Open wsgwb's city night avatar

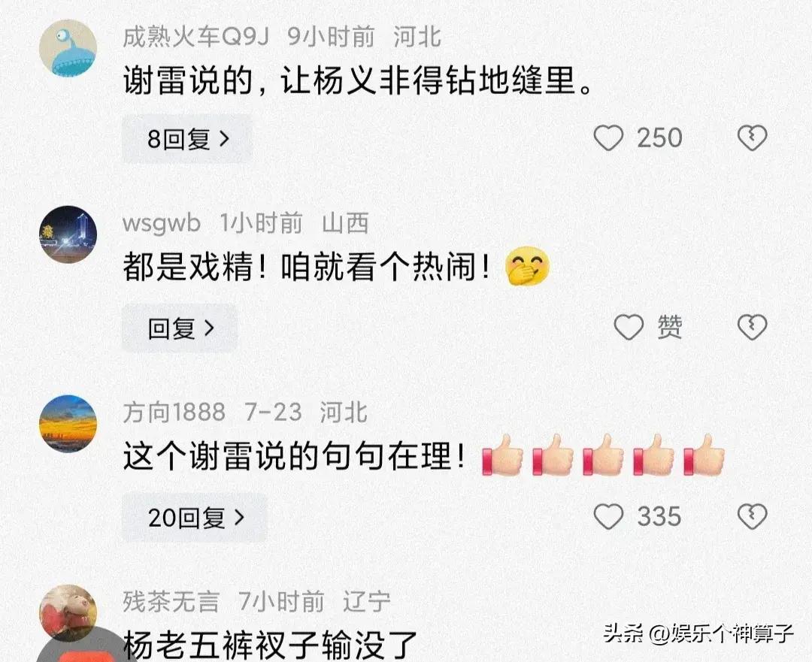[x=68, y=234]
